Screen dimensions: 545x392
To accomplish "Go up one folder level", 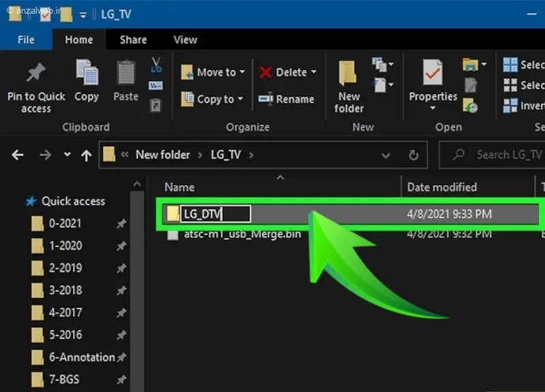I will [x=86, y=155].
